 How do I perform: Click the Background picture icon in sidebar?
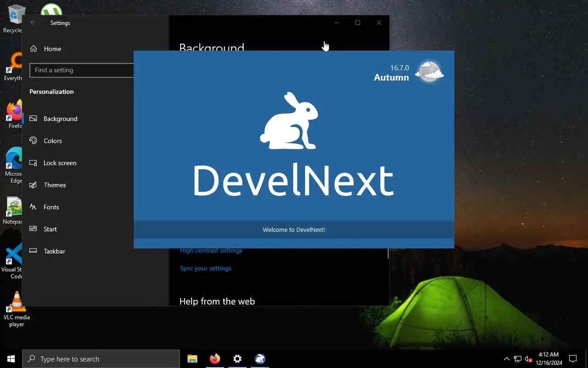tap(33, 119)
